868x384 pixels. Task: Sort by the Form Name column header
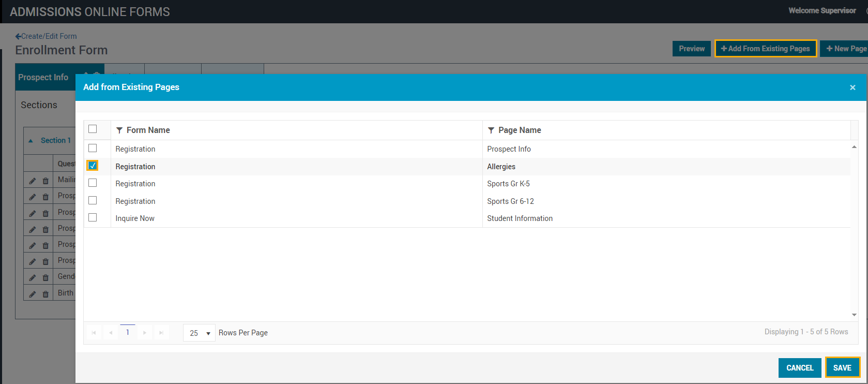[148, 130]
